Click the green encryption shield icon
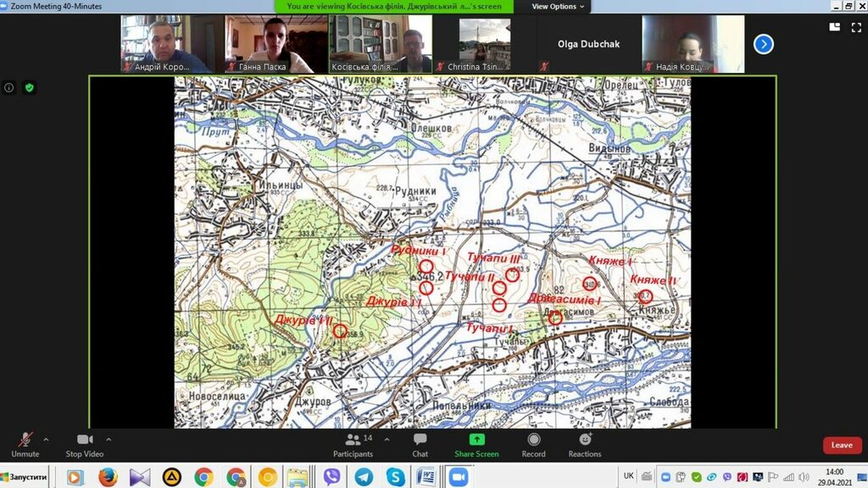868x488 pixels. click(29, 87)
